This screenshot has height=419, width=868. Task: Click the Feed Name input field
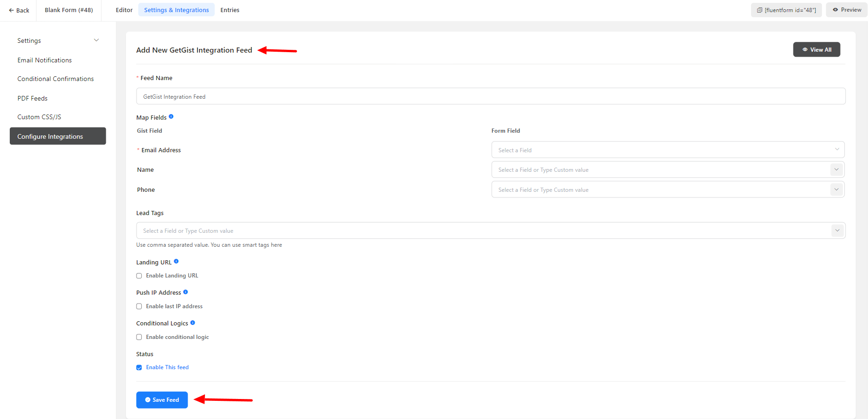point(490,96)
